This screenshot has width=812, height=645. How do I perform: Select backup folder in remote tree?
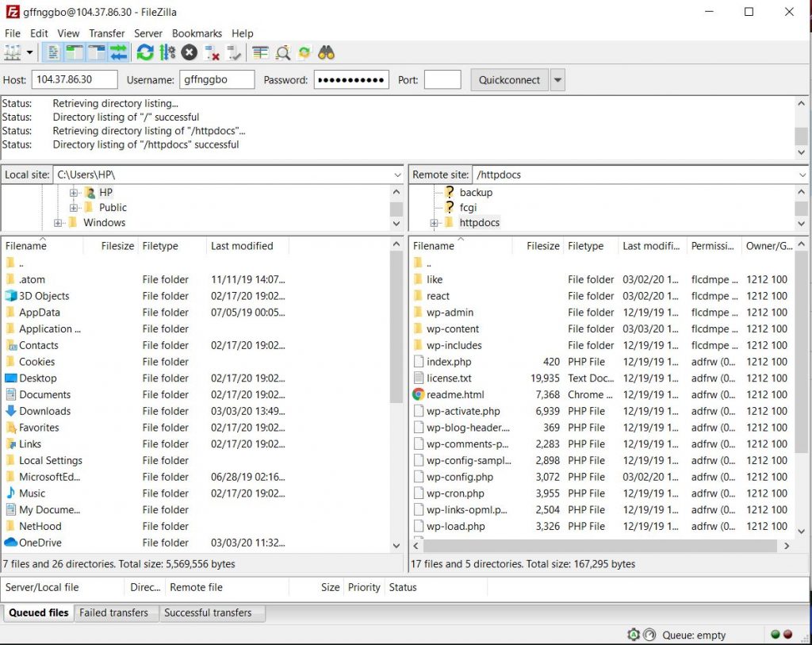pos(476,192)
